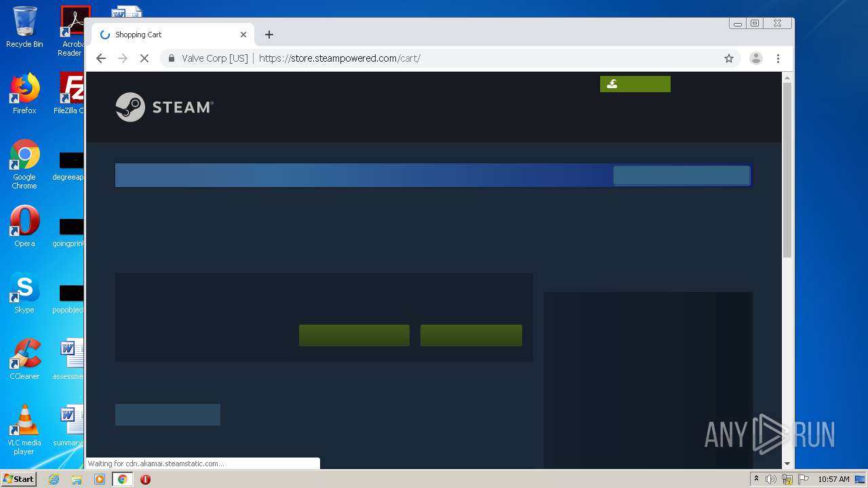Viewport: 868px width, 488px height.
Task: Click the scrollbar up arrow
Action: click(x=787, y=77)
